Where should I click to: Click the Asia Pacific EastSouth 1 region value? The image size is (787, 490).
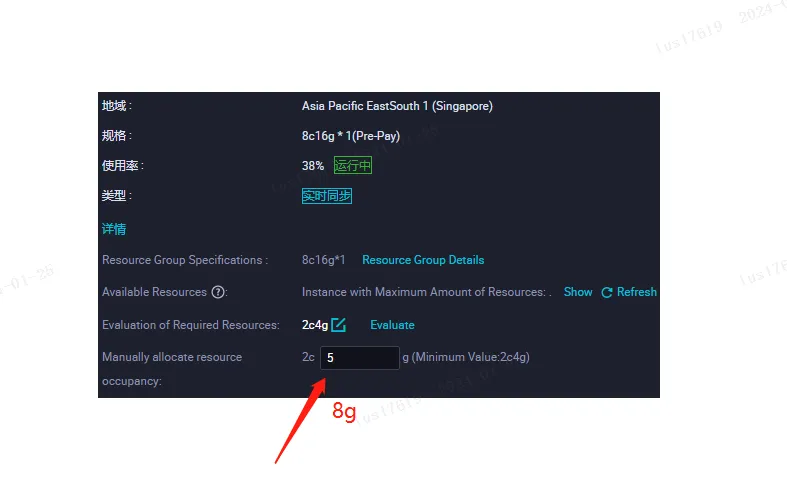[397, 106]
